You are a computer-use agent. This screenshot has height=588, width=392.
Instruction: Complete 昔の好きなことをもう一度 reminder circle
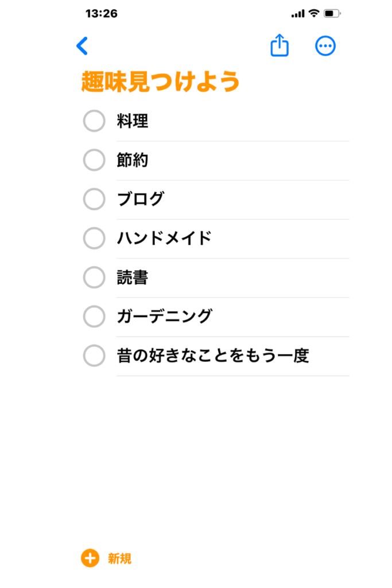[94, 355]
